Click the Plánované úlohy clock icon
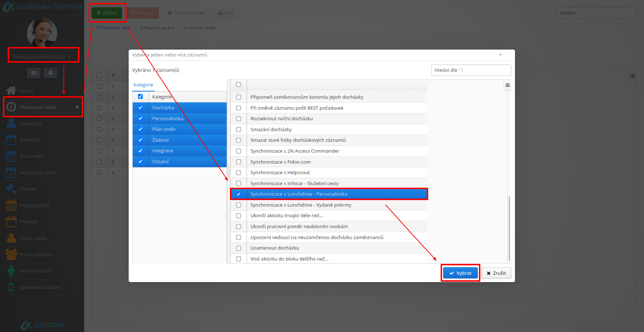The height and width of the screenshot is (332, 644). pyautogui.click(x=11, y=107)
